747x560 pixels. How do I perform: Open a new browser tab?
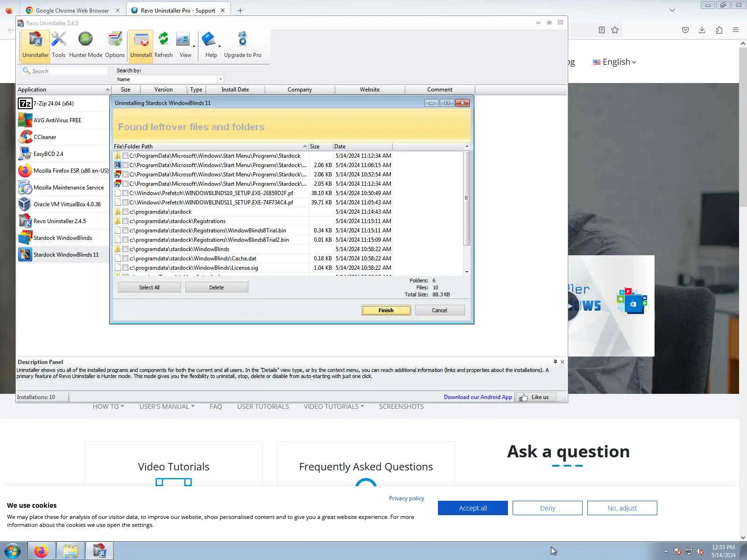coord(240,10)
